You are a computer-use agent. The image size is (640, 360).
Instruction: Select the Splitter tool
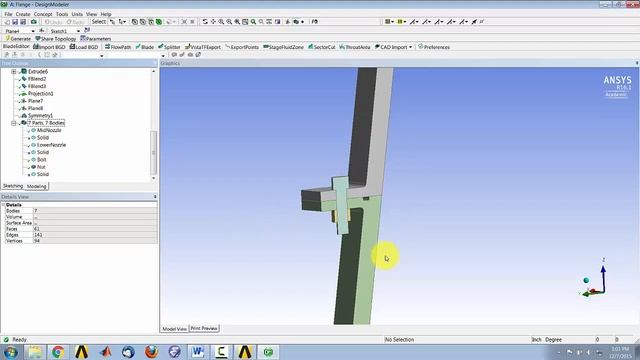(x=169, y=47)
